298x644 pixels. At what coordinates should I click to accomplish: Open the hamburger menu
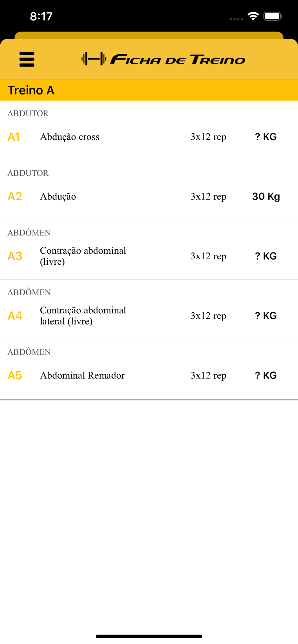point(27,59)
